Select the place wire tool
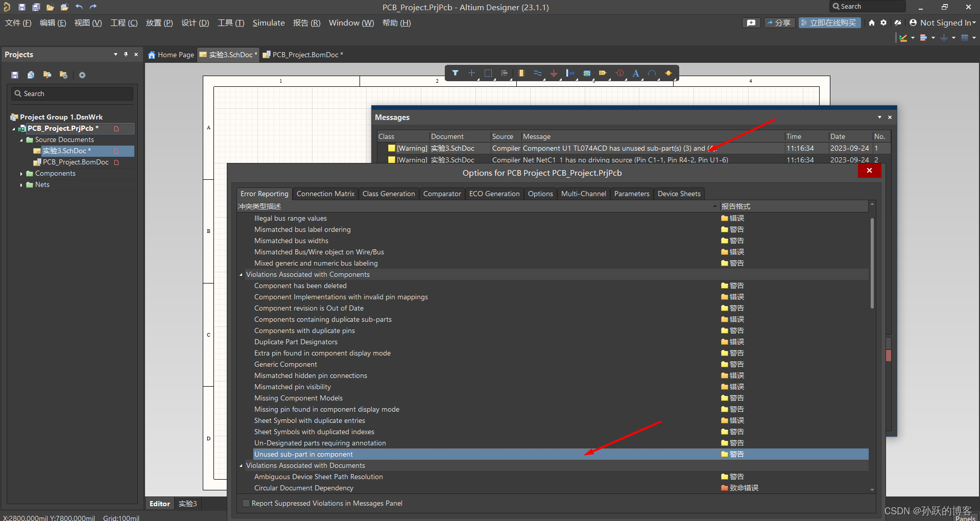This screenshot has height=521, width=980. coord(538,73)
